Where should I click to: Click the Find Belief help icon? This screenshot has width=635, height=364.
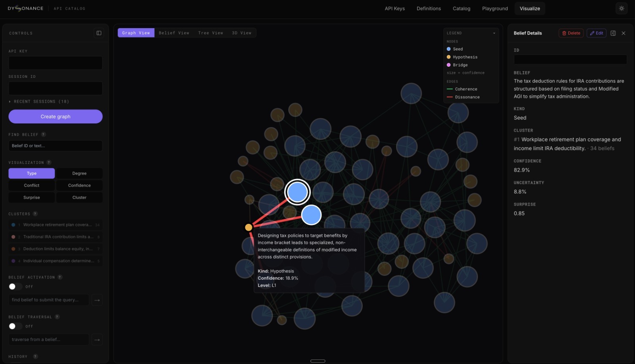pos(44,135)
